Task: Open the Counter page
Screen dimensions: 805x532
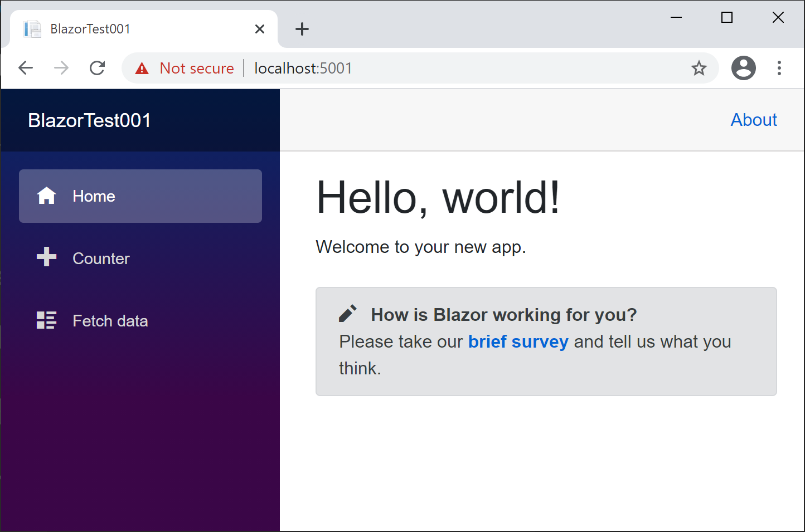Action: tap(140, 258)
